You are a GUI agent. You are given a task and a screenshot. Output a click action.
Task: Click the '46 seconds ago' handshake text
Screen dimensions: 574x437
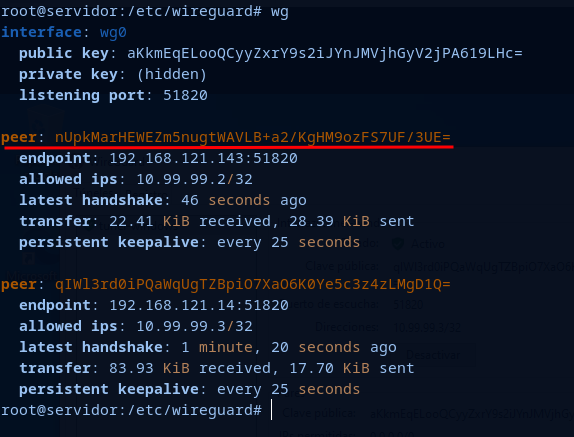[x=244, y=200]
